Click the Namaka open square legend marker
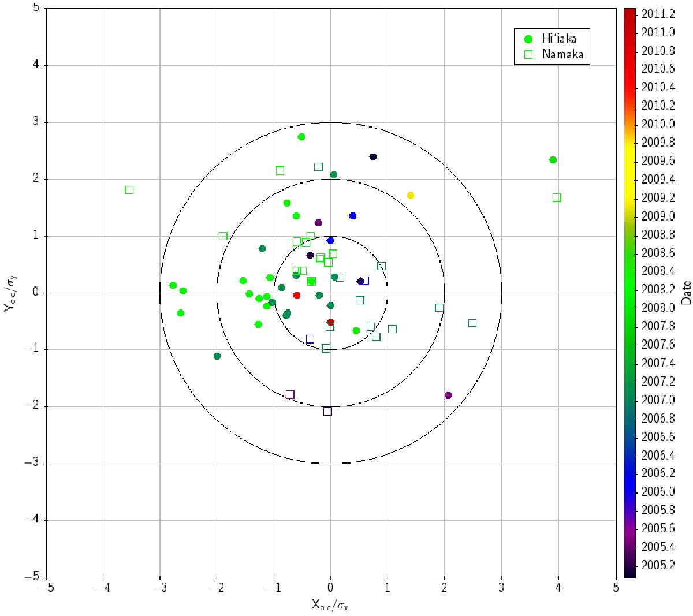This screenshot has width=693, height=616. coord(528,54)
